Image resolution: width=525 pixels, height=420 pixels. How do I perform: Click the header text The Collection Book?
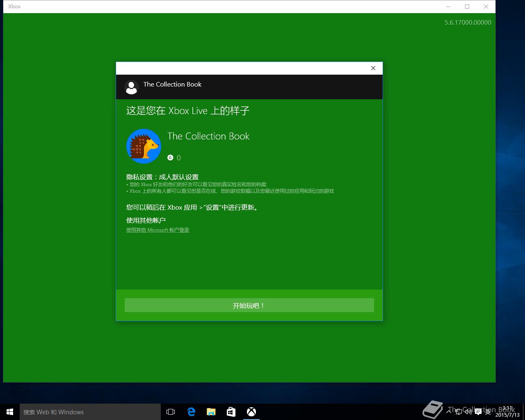172,84
